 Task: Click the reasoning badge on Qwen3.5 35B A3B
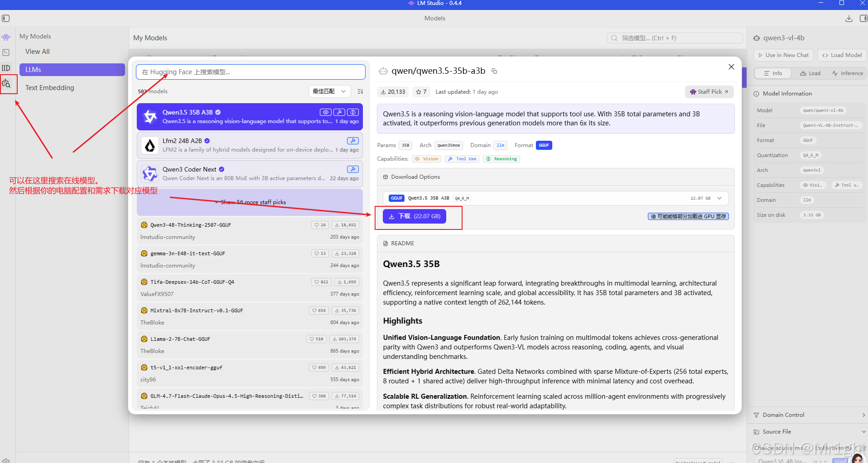[353, 112]
